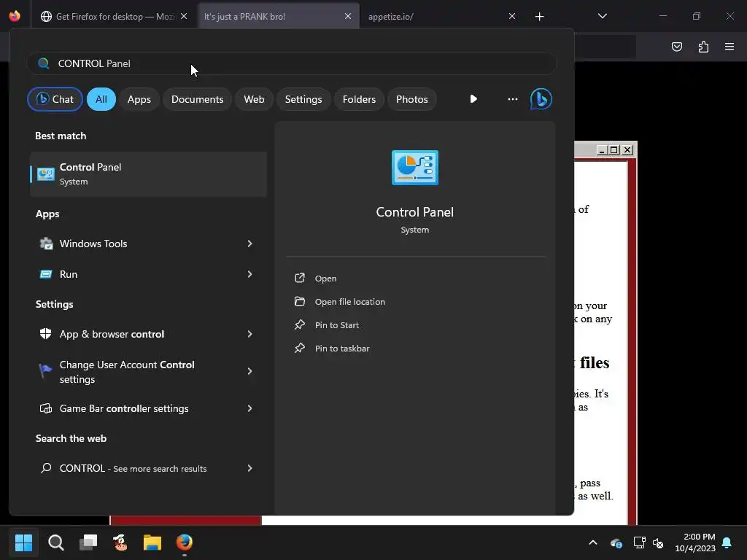This screenshot has height=560, width=747.
Task: Click Pin to Start
Action: [337, 325]
